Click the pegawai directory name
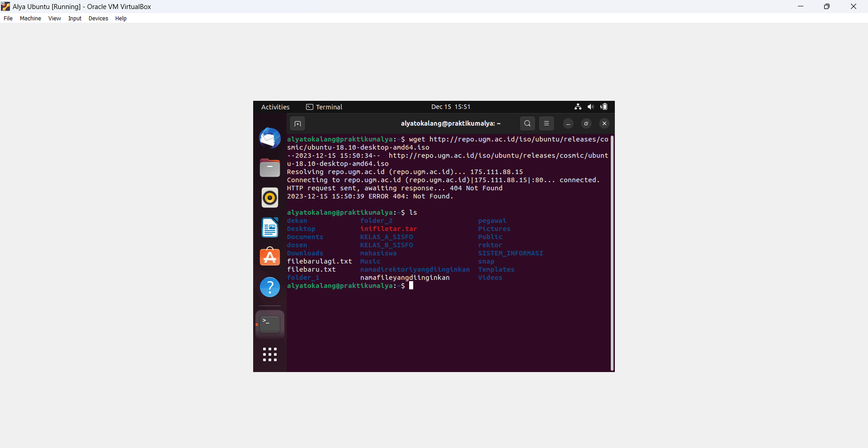This screenshot has width=868, height=448. 492,221
